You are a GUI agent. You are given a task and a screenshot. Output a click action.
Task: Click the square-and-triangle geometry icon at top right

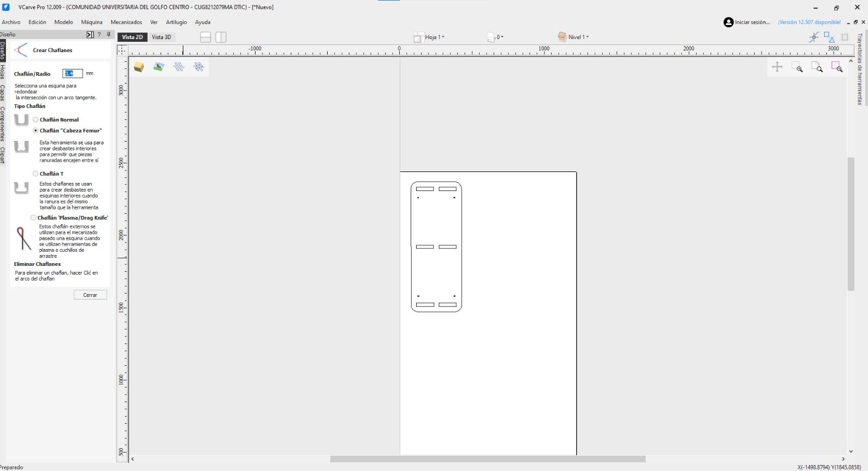point(829,37)
